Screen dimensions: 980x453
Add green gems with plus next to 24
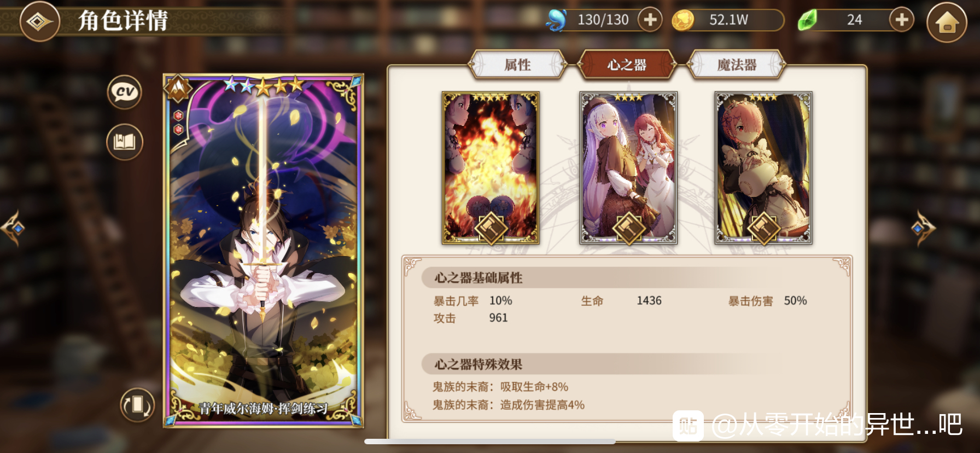point(901,20)
